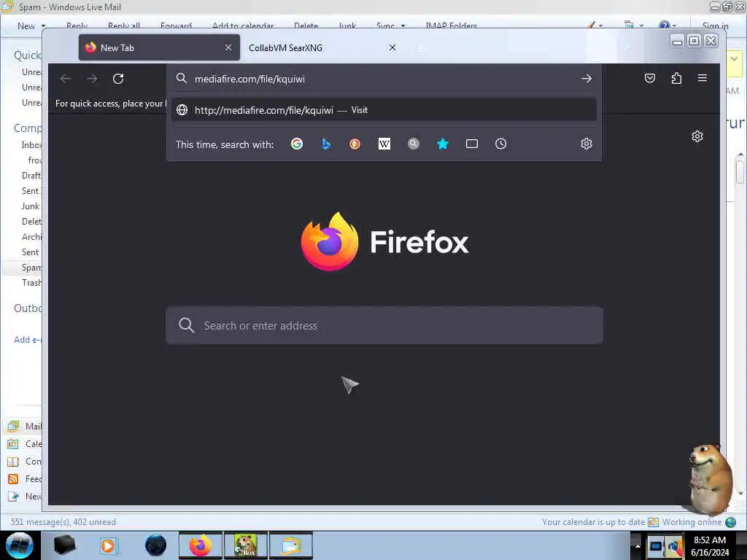Image resolution: width=747 pixels, height=560 pixels.
Task: Search open Tabs via the tab icon
Action: click(472, 144)
